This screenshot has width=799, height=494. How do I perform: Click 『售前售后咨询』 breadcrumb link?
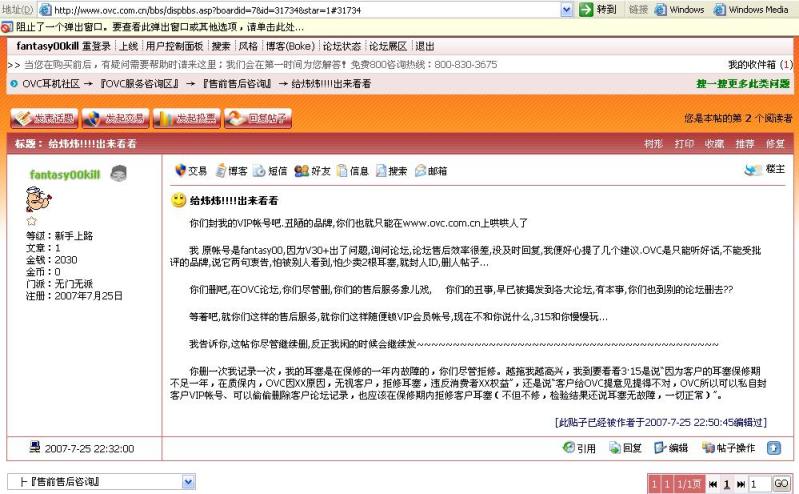pyautogui.click(x=236, y=84)
